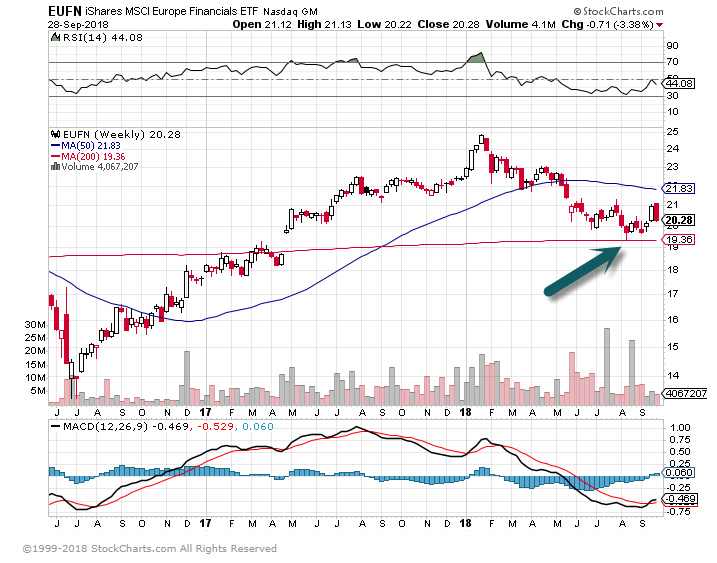Image resolution: width=717 pixels, height=563 pixels.
Task: Click the 15M label on volume axis
Action: click(35, 365)
